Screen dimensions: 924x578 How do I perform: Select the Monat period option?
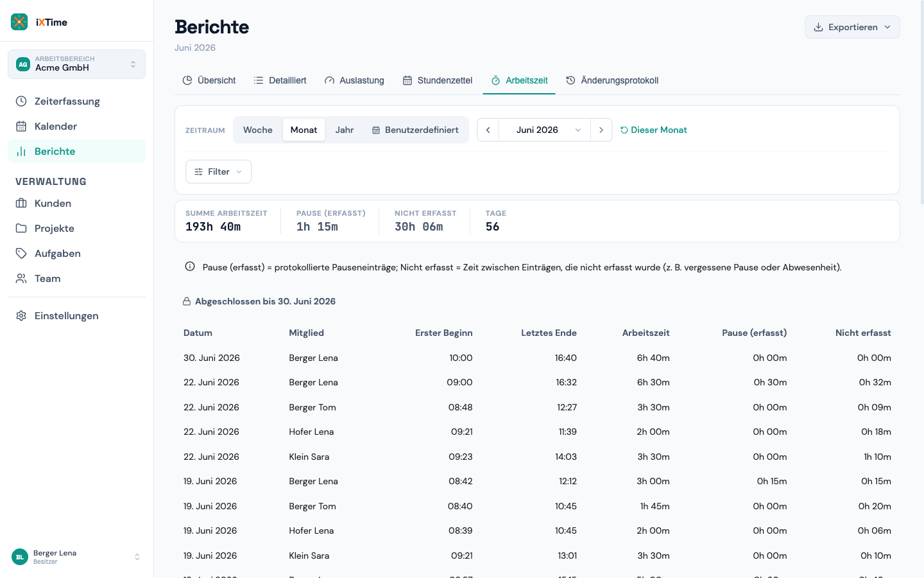point(304,130)
